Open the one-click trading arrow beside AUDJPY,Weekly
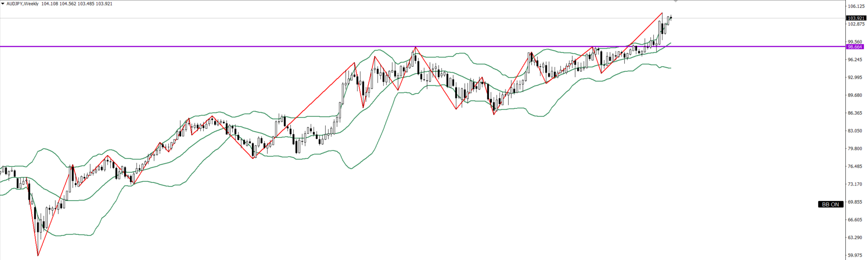Viewport: 868px width, 260px height. (3, 4)
